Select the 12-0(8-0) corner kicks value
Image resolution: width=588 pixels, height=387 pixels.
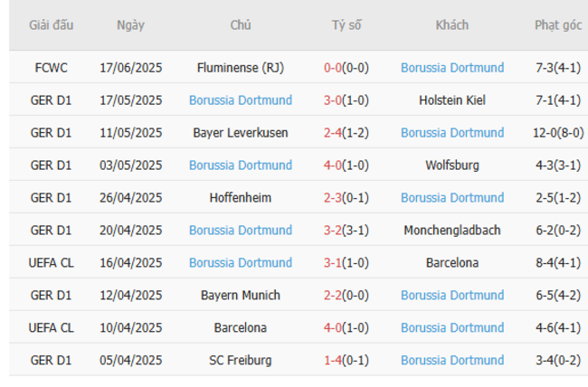pos(558,133)
